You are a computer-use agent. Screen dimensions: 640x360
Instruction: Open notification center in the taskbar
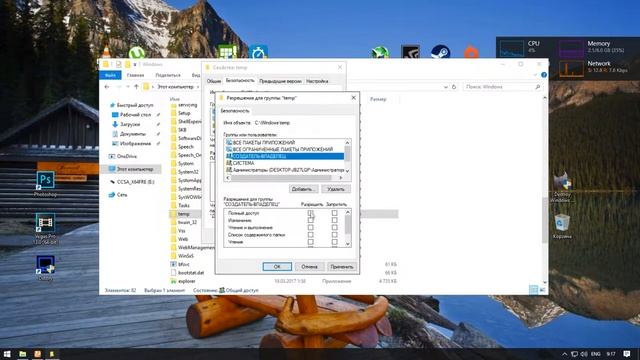point(627,354)
